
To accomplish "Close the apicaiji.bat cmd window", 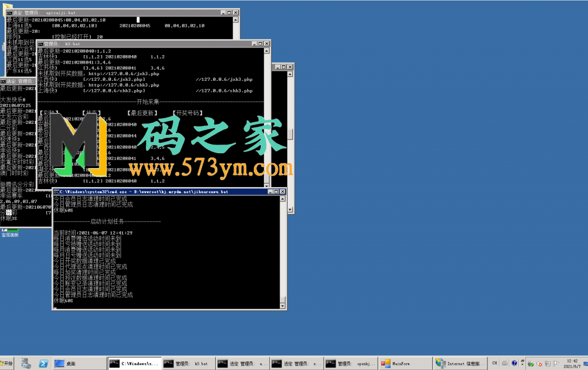I will [x=235, y=13].
